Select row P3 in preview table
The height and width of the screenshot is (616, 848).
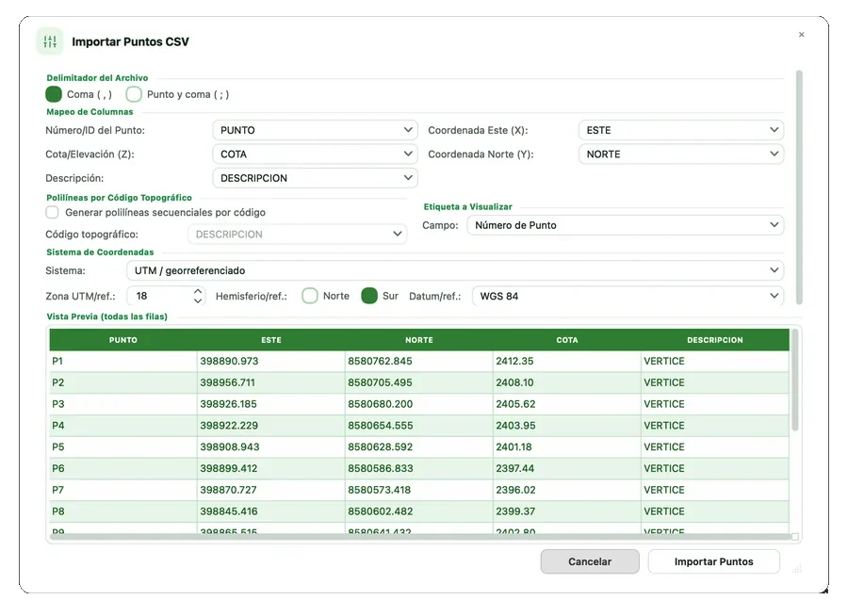(419, 404)
